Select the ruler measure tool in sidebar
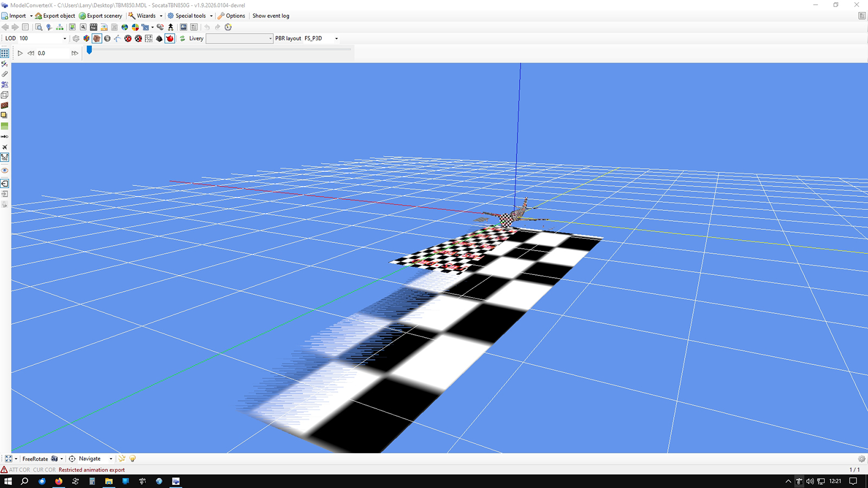This screenshot has height=488, width=868. (4, 74)
